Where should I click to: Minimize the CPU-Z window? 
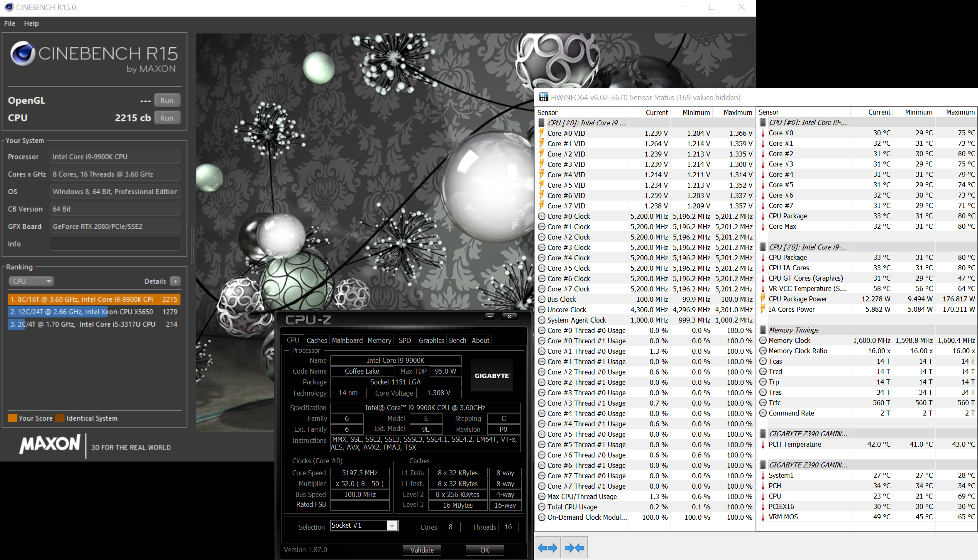point(490,317)
